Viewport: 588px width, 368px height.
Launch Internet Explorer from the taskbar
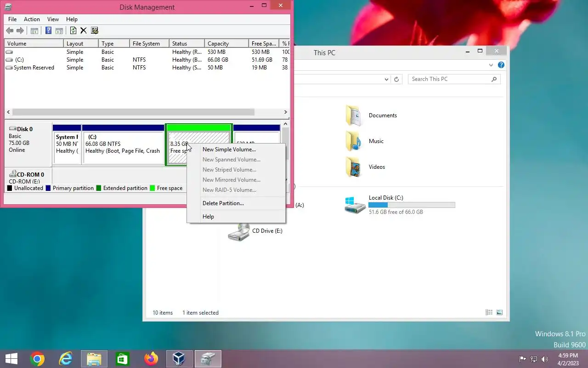pyautogui.click(x=66, y=359)
